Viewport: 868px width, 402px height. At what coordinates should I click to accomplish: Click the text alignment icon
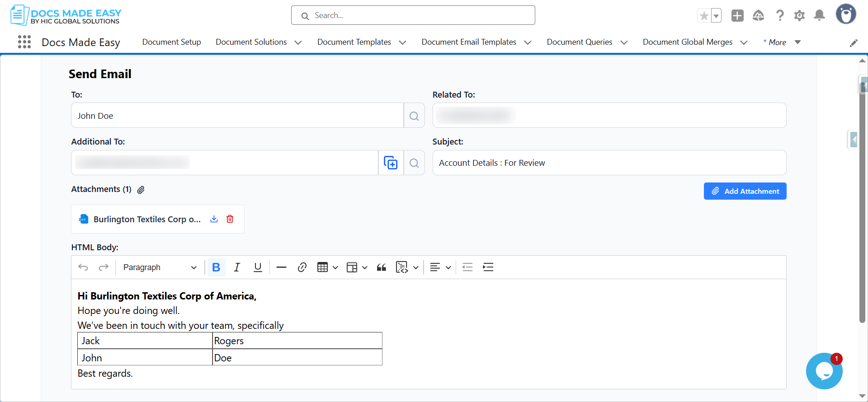(435, 267)
